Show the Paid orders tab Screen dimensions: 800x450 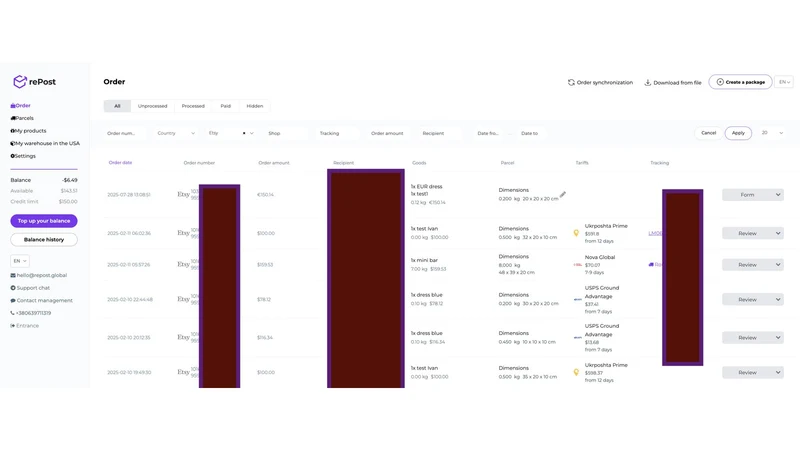tap(226, 106)
